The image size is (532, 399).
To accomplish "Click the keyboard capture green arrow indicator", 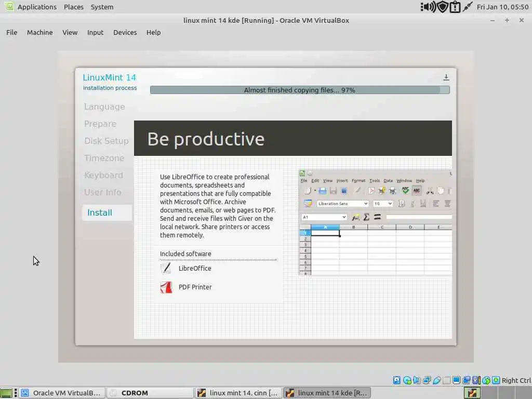I will 496,380.
